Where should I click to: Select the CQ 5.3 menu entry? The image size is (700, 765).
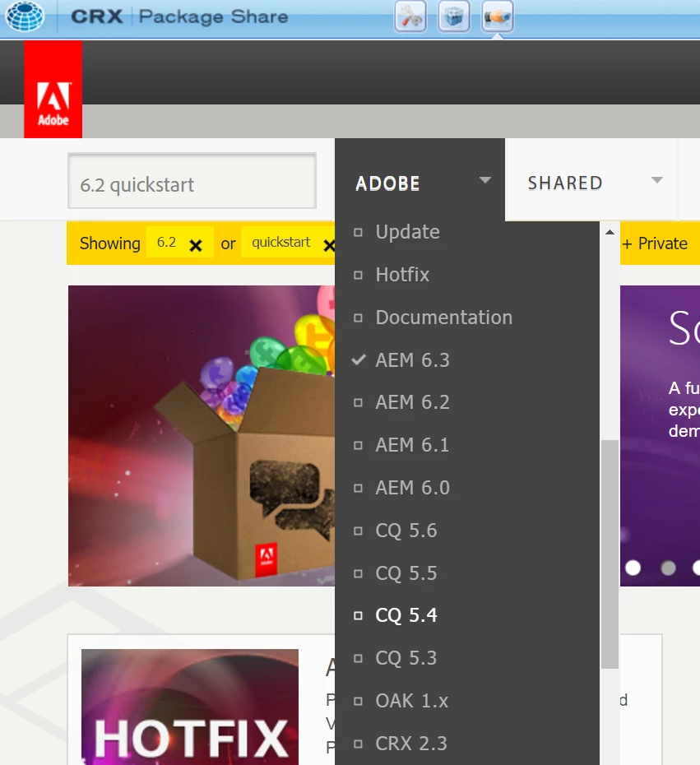pyautogui.click(x=406, y=658)
